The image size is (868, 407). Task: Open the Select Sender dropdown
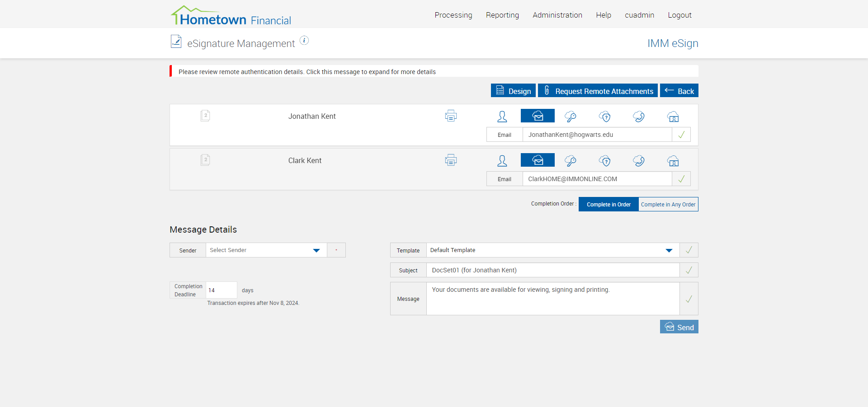click(x=266, y=250)
